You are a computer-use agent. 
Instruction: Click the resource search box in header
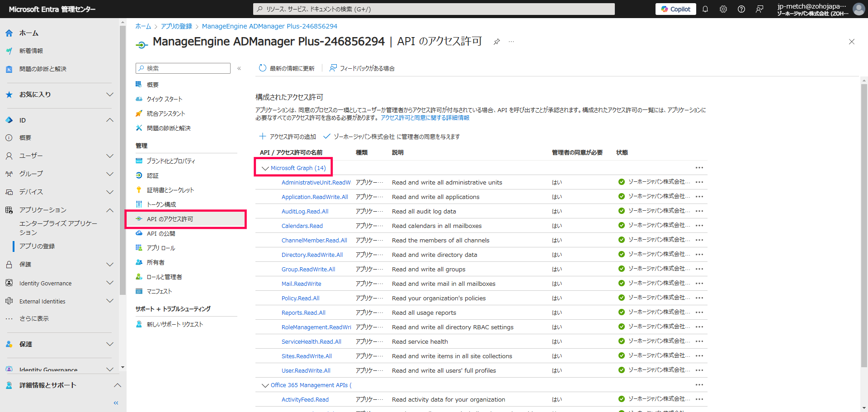point(434,9)
